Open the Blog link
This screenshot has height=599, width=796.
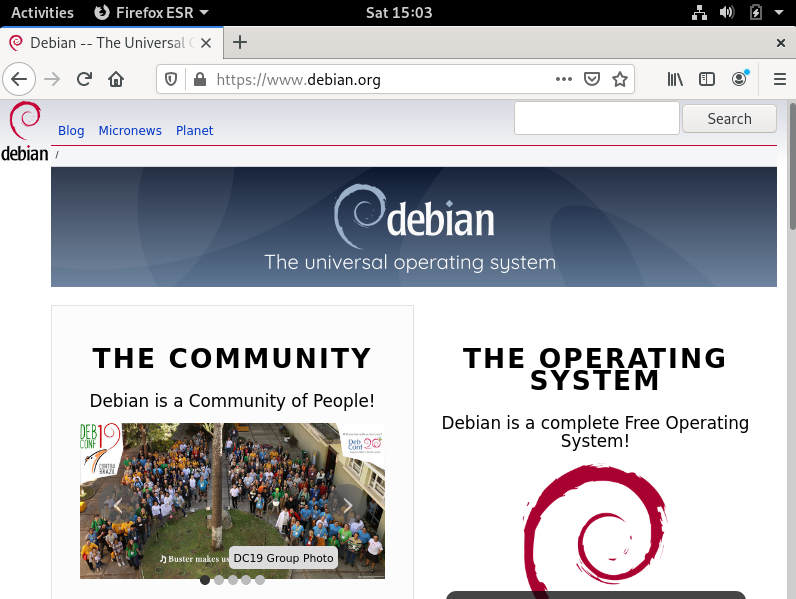pos(71,130)
